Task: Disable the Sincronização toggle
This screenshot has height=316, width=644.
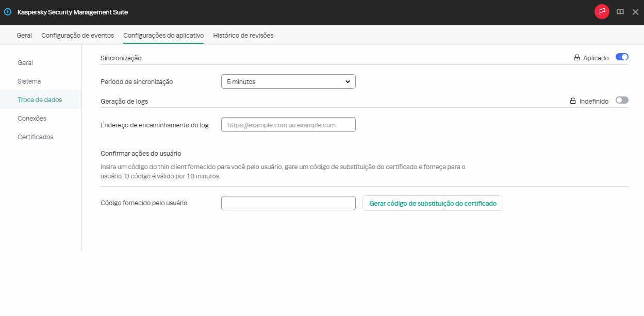Action: coord(622,57)
